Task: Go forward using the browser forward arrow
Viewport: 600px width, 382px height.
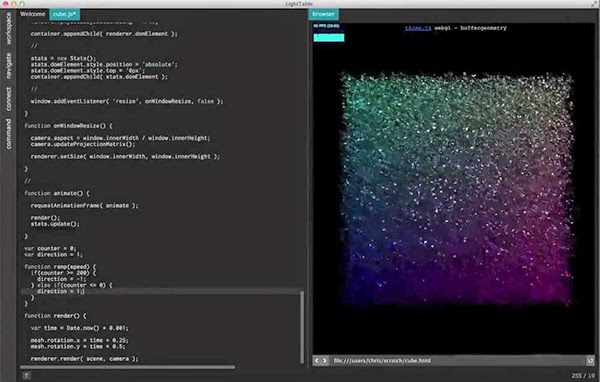Action: pyautogui.click(x=324, y=361)
